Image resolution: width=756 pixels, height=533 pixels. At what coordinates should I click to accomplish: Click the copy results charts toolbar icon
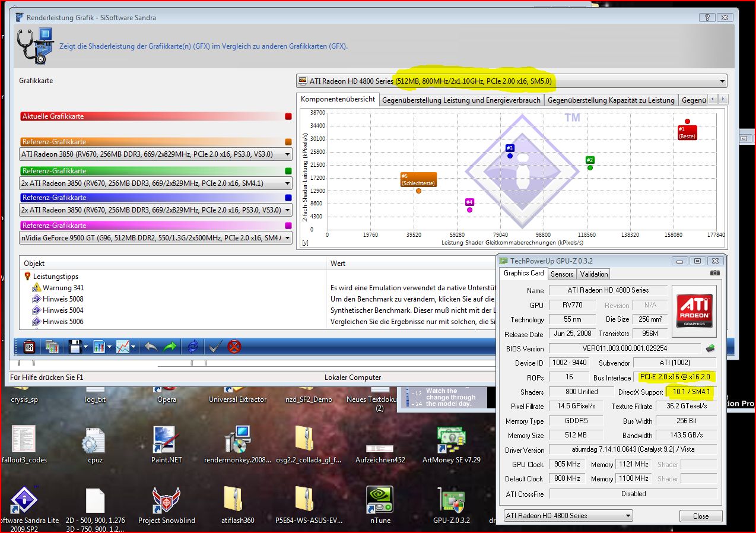[52, 347]
